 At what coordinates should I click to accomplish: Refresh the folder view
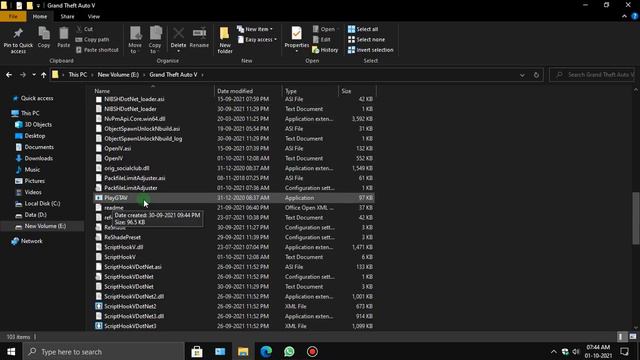coord(536,75)
